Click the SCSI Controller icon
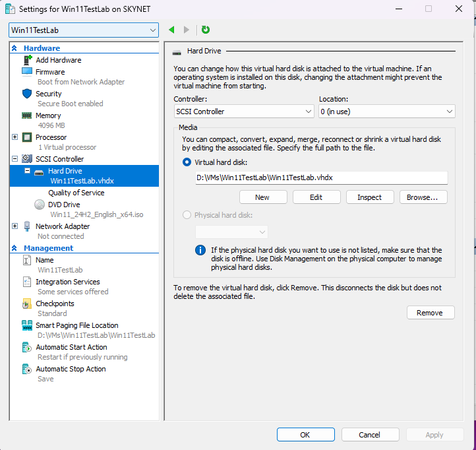Viewport: 476px width, 450px height. pyautogui.click(x=27, y=158)
